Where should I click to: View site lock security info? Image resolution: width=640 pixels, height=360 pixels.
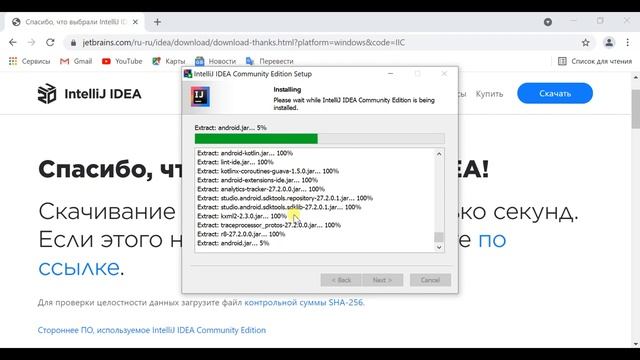pyautogui.click(x=73, y=42)
